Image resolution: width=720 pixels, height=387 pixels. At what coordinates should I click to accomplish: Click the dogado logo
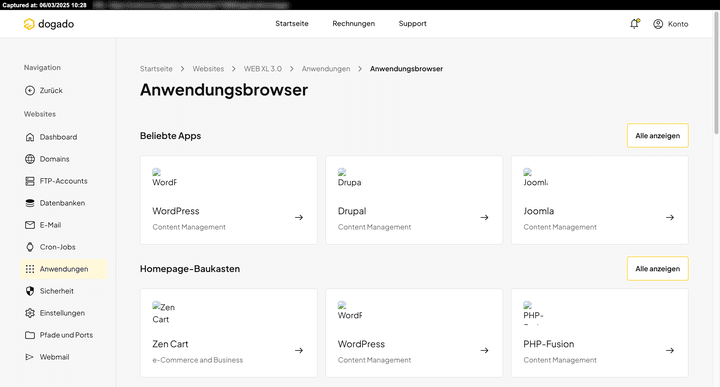(x=49, y=24)
